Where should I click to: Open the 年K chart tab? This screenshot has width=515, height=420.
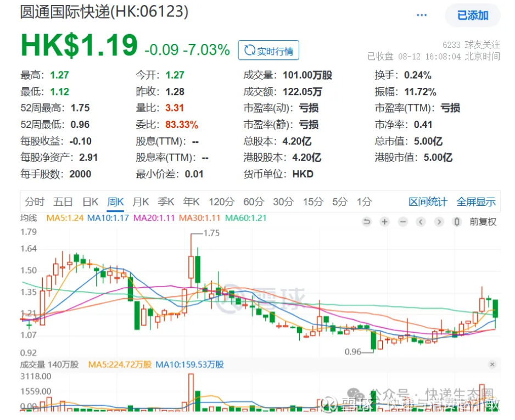coord(191,201)
